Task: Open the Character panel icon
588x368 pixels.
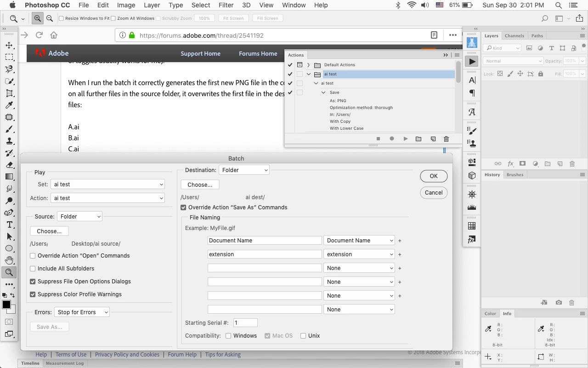Action: point(472,80)
